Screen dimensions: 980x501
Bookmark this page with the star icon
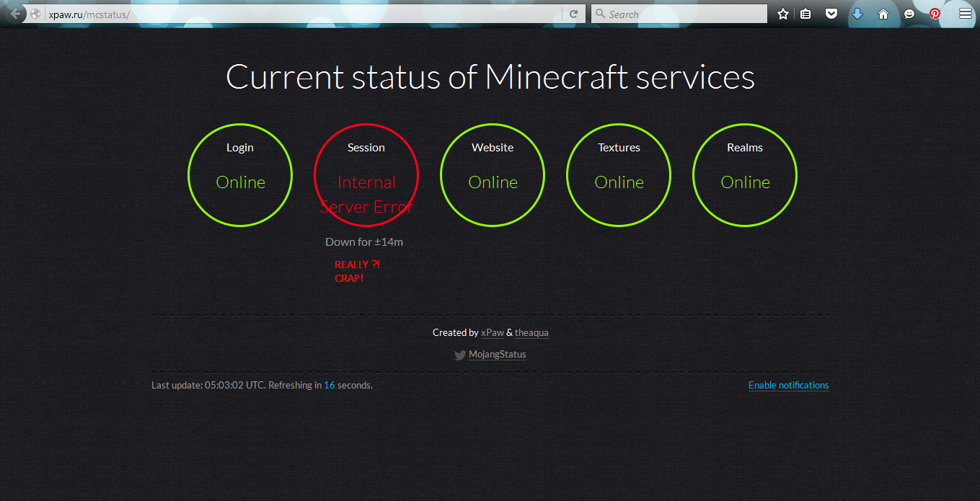[783, 14]
